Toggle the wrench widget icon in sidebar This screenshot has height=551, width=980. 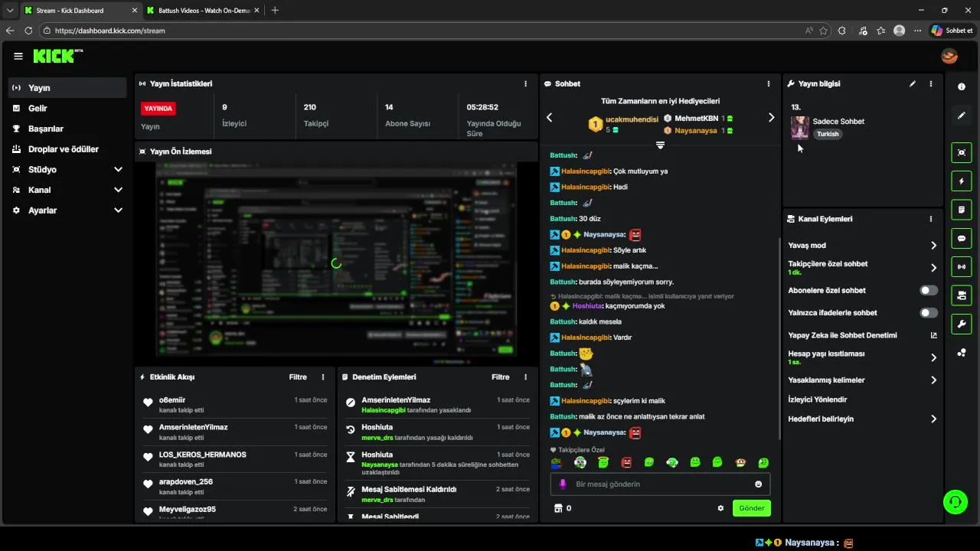coord(962,324)
